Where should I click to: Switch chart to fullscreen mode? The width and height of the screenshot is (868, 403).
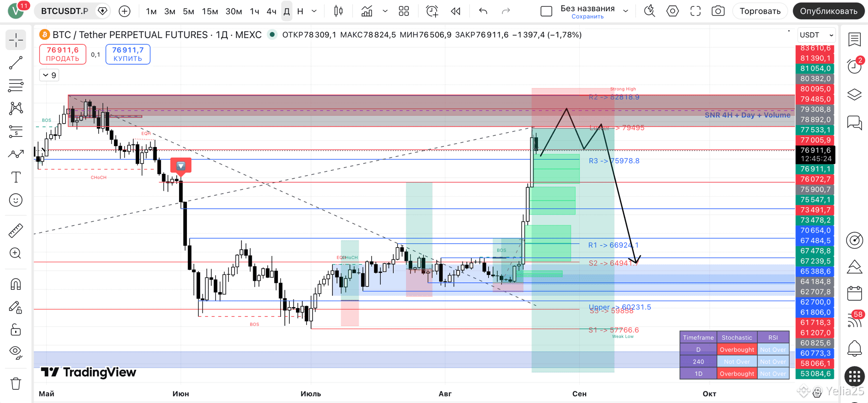click(695, 11)
